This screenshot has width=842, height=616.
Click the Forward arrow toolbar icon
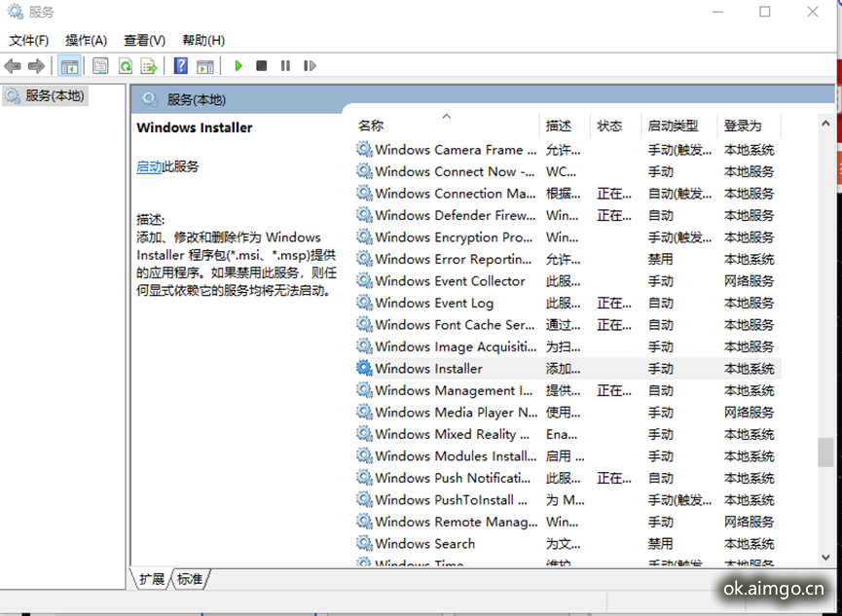click(36, 66)
